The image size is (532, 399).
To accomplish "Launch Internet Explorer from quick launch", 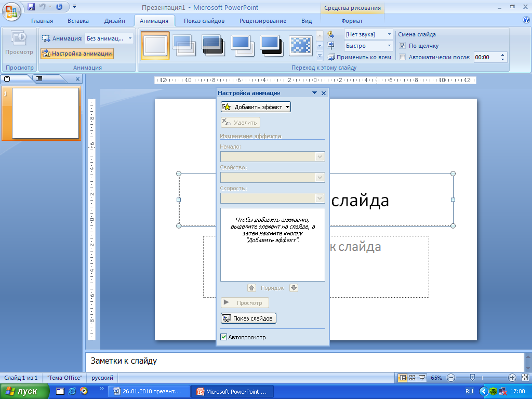I will (x=72, y=391).
